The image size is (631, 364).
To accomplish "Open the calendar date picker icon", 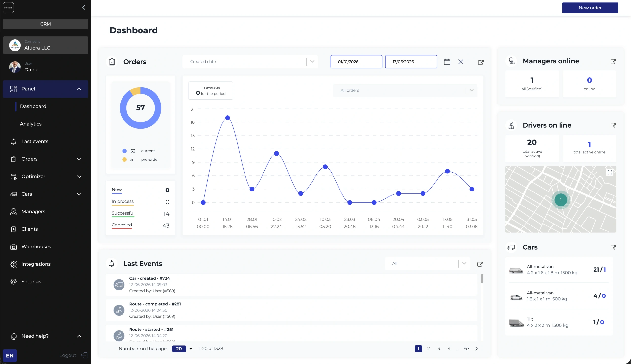I will pos(447,62).
